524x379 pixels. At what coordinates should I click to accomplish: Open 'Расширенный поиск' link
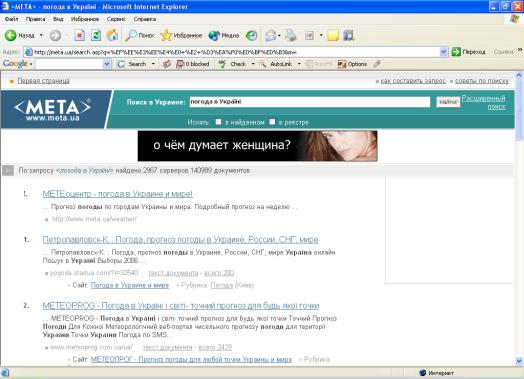click(484, 102)
